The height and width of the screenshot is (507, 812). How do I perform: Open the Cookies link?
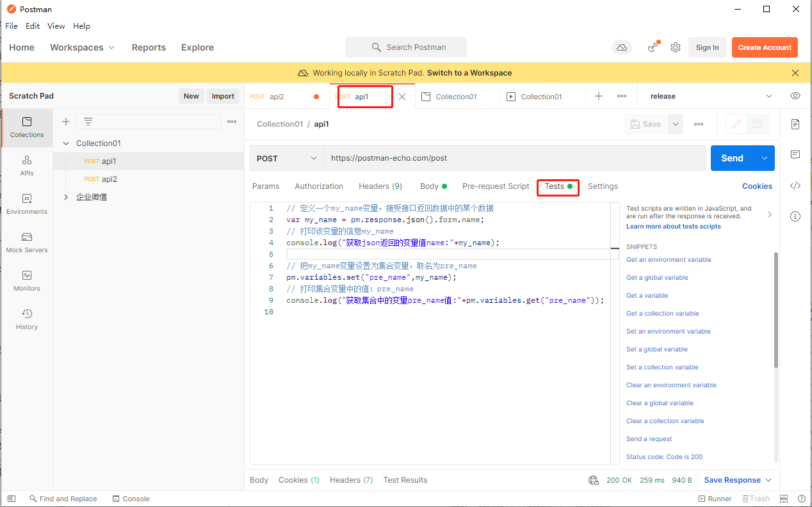757,186
